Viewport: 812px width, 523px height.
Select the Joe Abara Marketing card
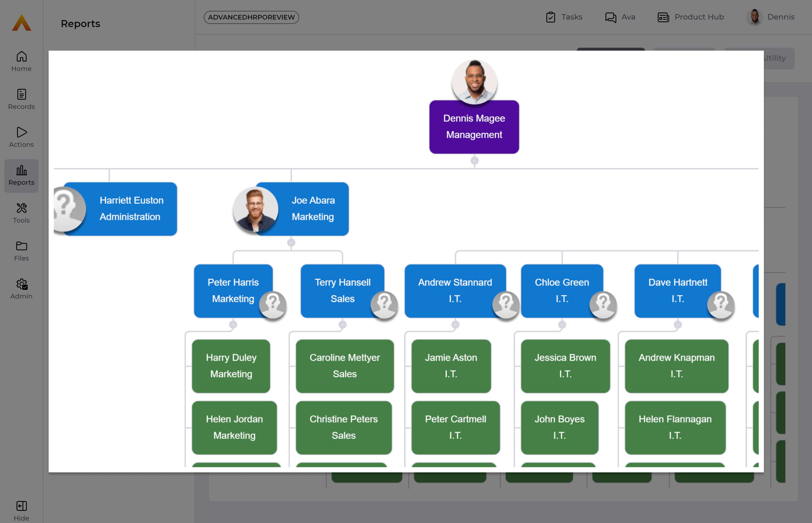[x=303, y=209]
